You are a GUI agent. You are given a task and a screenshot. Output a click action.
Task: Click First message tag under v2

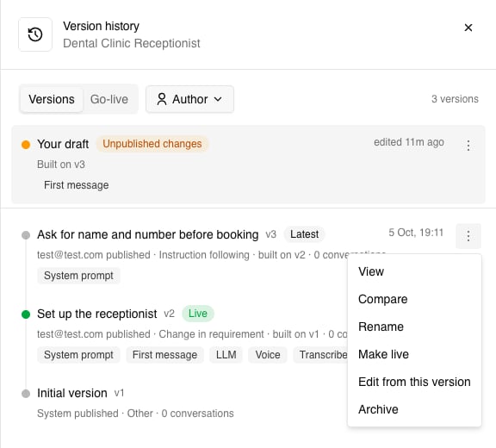tap(164, 355)
